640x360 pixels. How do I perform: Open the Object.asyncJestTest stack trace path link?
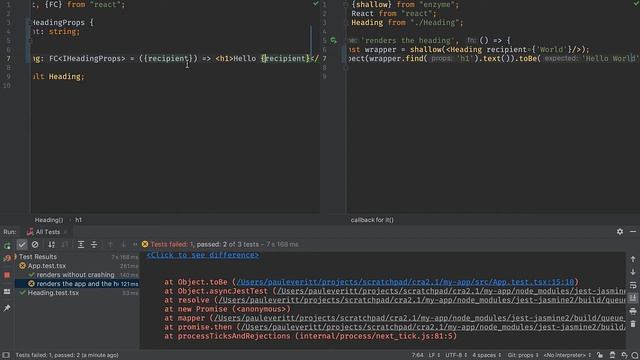pyautogui.click(x=451, y=291)
